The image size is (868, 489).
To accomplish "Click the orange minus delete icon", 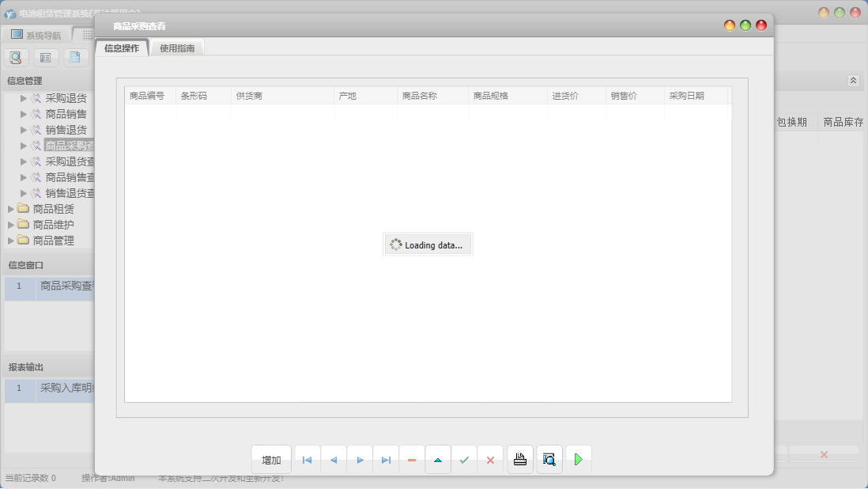I will 412,460.
